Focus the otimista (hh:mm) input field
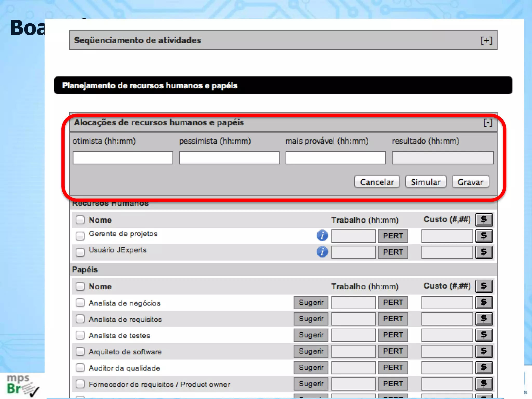532x399 pixels. (x=123, y=158)
